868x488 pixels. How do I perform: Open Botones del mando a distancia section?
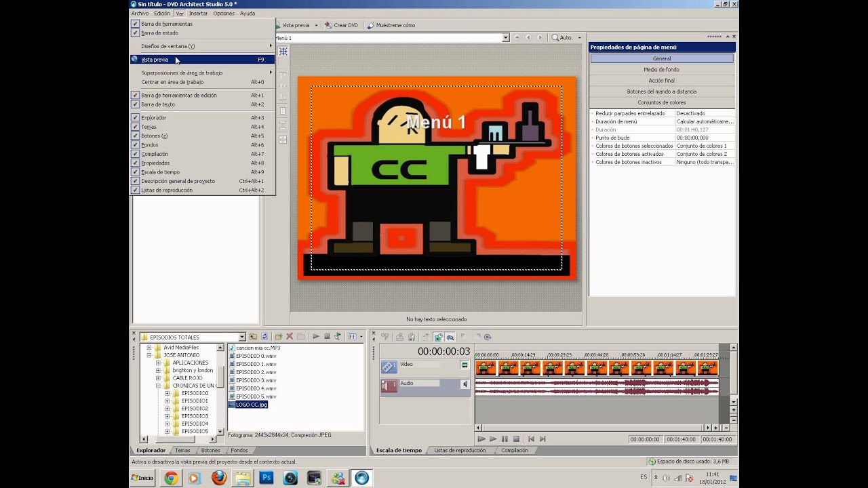(x=662, y=91)
